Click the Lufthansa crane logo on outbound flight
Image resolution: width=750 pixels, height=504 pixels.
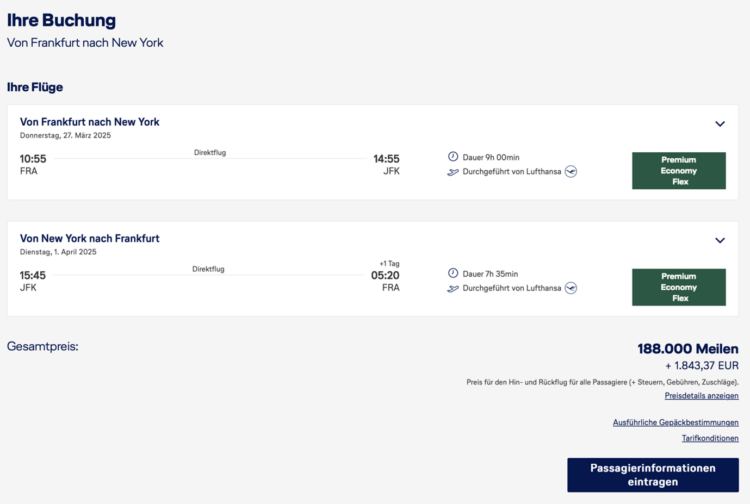tap(571, 171)
